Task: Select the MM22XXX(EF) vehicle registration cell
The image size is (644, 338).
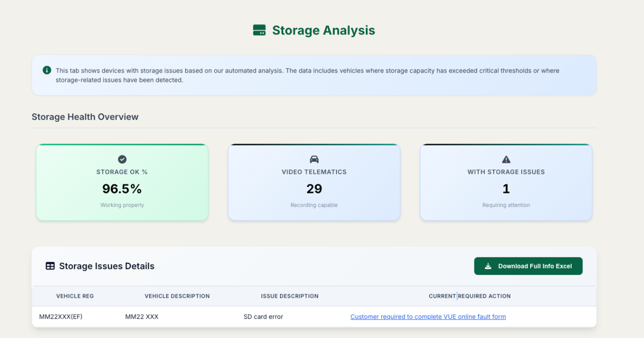Action: pyautogui.click(x=61, y=317)
